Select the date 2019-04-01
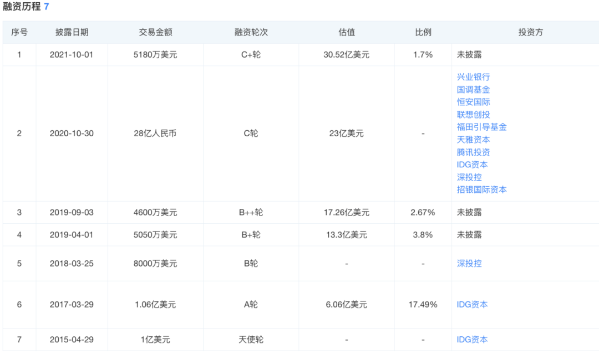This screenshot has height=364, width=599. tap(72, 235)
